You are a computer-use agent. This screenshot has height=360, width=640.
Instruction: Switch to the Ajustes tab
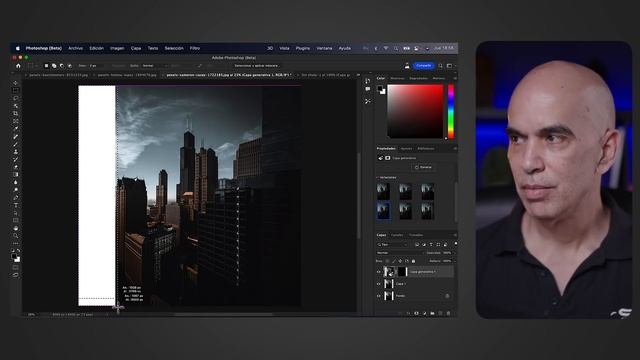(x=406, y=149)
